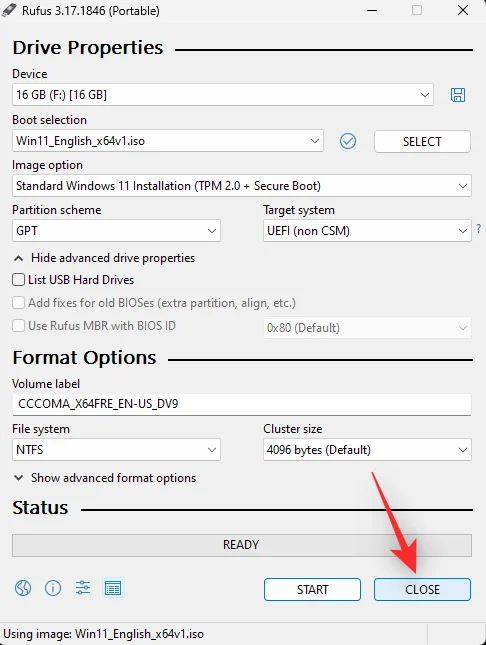486x645 pixels.
Task: Click the save drive image floppy icon
Action: [458, 95]
